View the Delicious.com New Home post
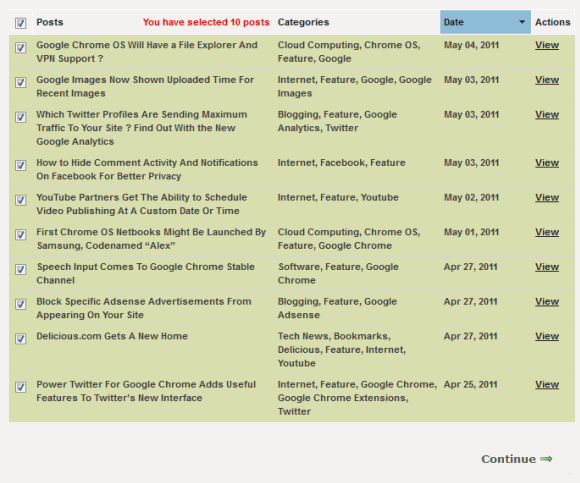The image size is (580, 483). (547, 336)
